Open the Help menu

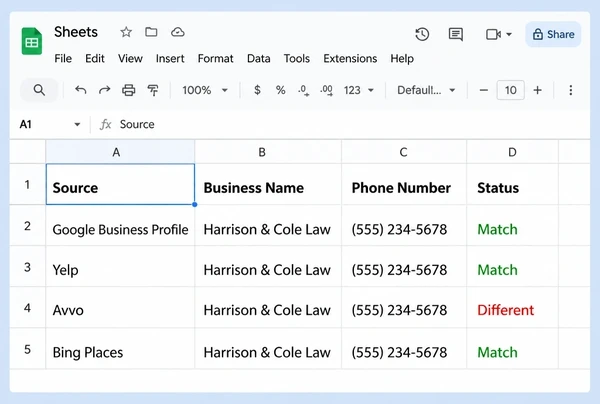(402, 59)
